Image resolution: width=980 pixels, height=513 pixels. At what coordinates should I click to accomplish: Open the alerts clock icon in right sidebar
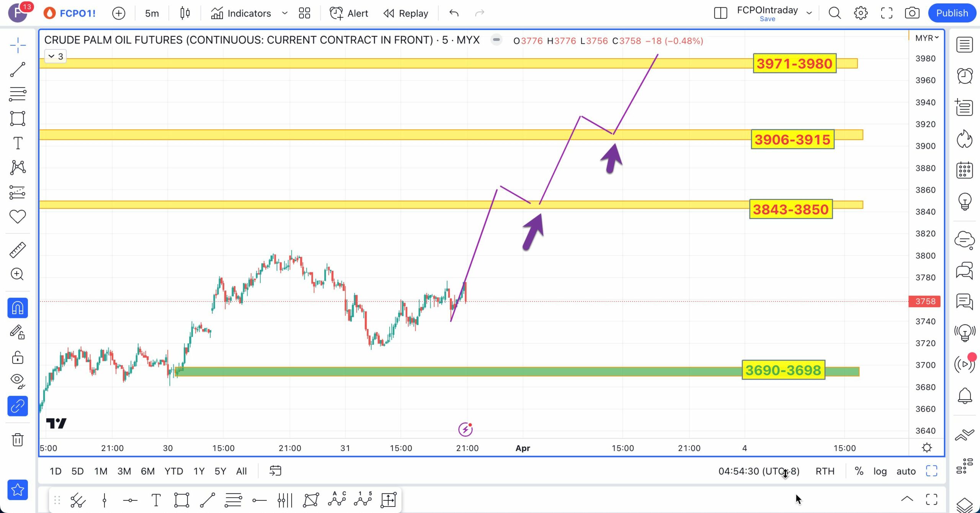964,76
